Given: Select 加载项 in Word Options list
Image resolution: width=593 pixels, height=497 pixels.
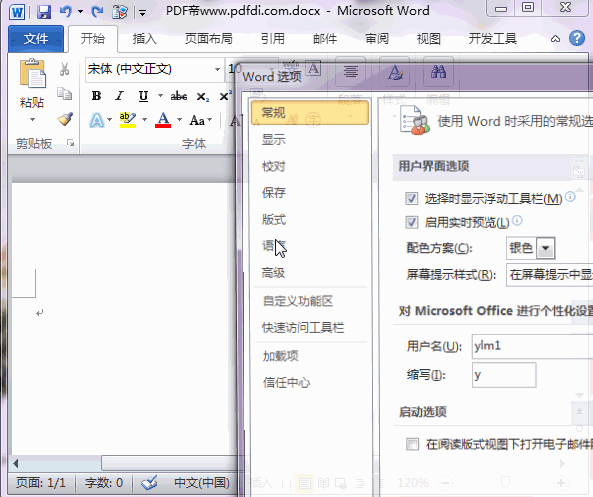Looking at the screenshot, I should tap(280, 356).
